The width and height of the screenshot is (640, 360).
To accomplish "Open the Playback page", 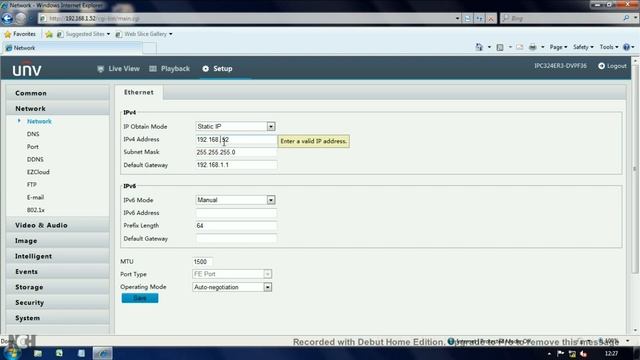I will pos(170,69).
